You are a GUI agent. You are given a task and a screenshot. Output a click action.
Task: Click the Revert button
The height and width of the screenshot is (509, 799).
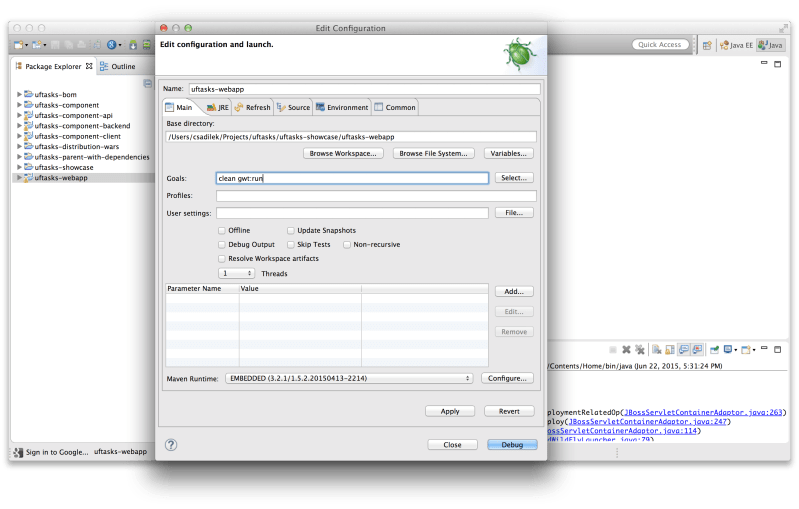click(509, 411)
